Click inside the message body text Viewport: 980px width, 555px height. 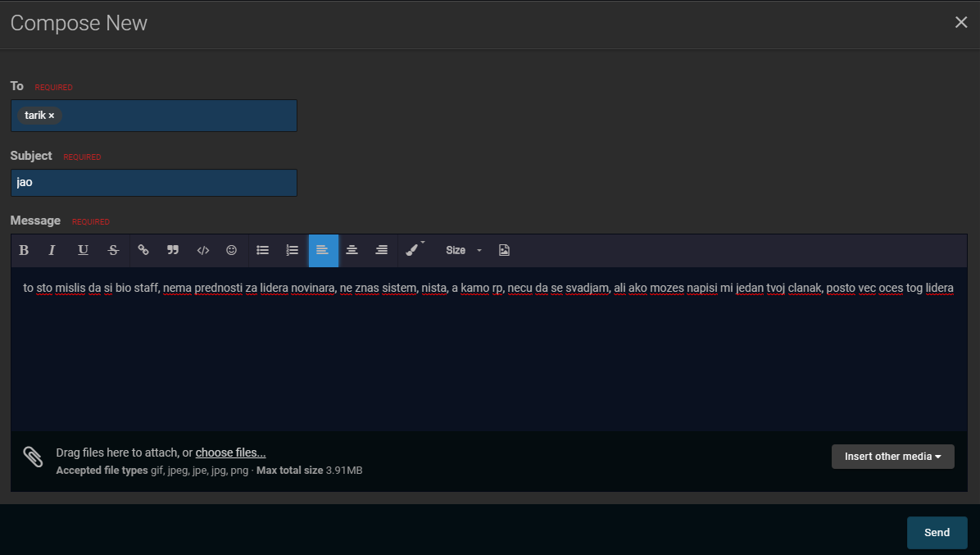(488, 288)
